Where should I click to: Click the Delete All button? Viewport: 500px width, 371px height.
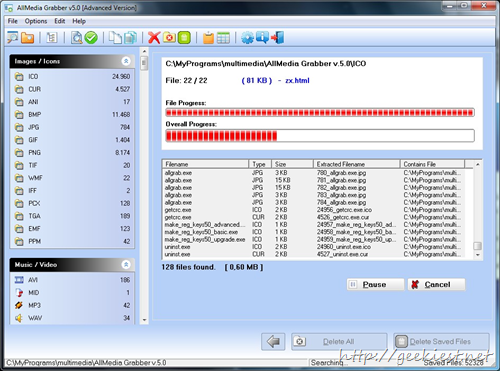[x=339, y=342]
